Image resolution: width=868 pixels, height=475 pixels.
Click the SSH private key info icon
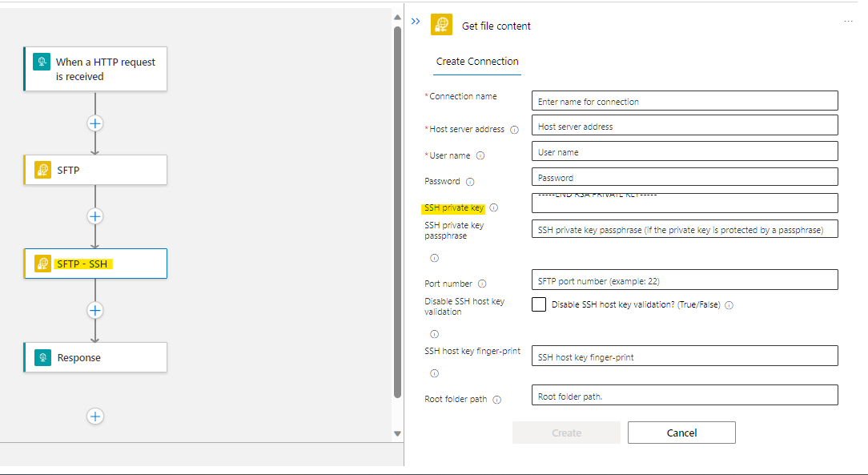tap(495, 207)
